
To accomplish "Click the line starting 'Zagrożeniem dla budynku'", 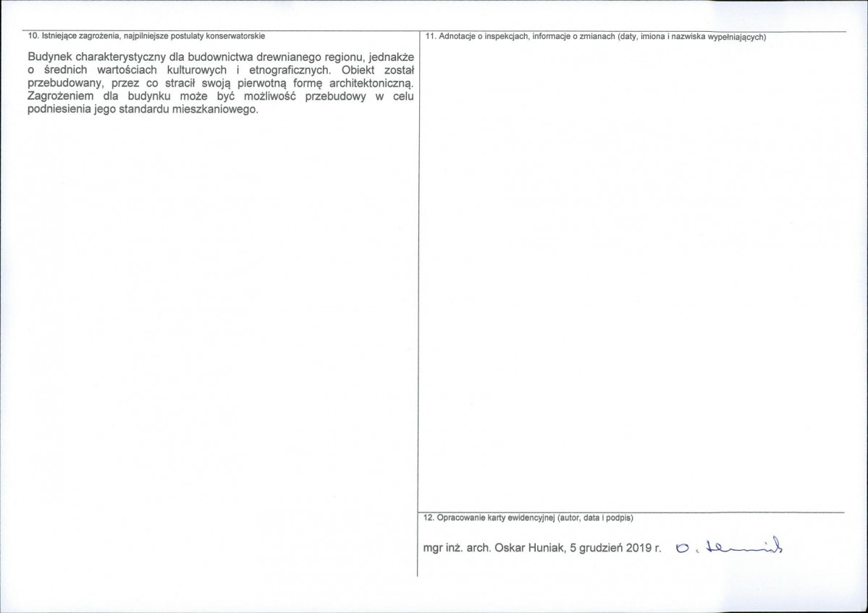I will click(x=221, y=96).
